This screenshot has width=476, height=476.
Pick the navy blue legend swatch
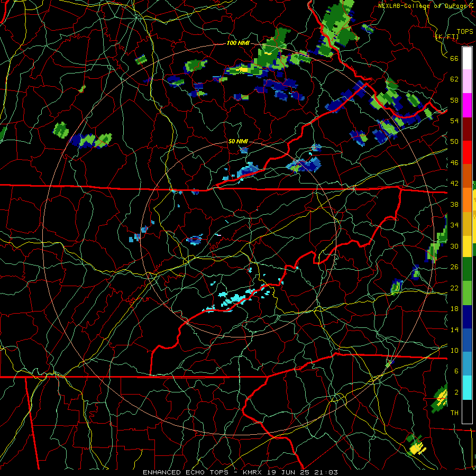click(467, 317)
